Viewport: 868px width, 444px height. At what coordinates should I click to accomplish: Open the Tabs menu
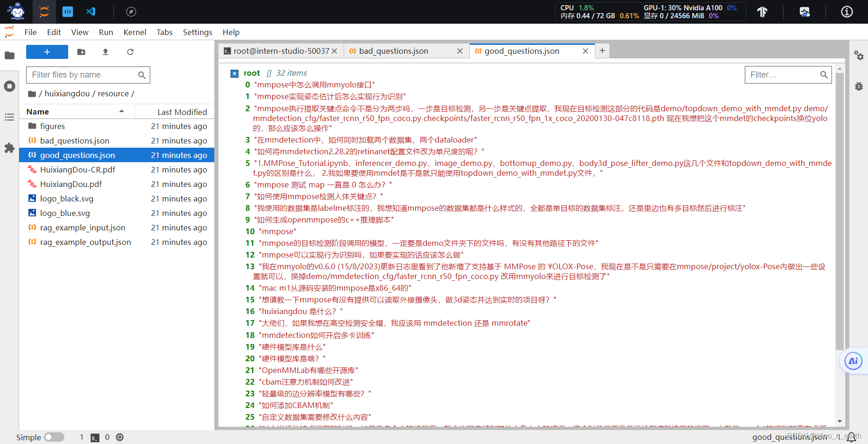(x=164, y=32)
